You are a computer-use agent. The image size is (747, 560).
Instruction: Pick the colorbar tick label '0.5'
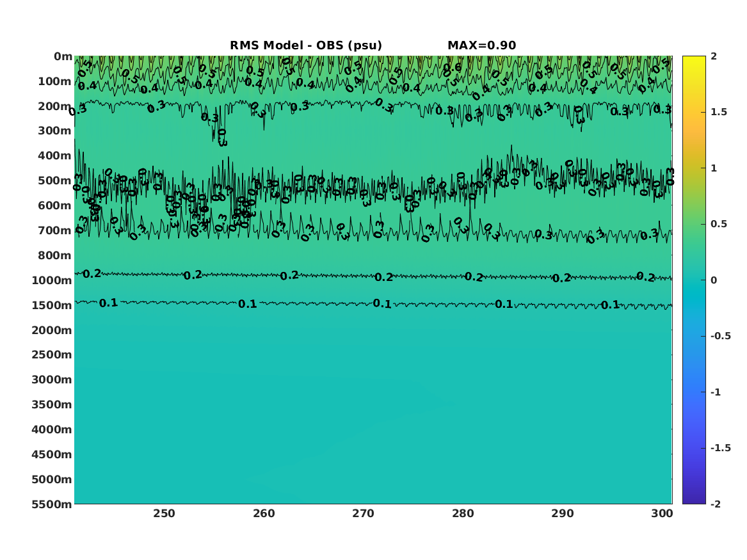pos(719,224)
